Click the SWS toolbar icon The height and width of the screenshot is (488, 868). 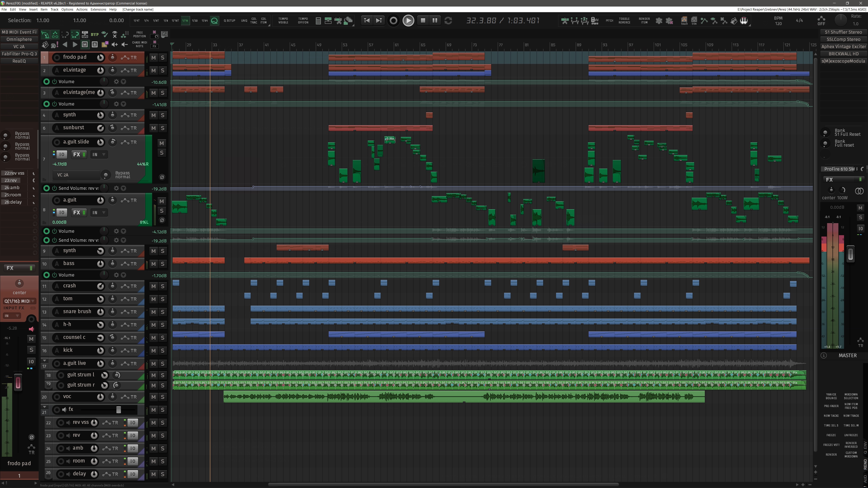click(x=595, y=21)
